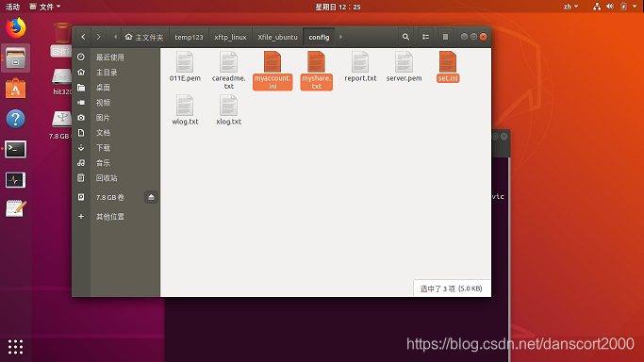The image size is (644, 362).
Task: Open System Monitor from the dock
Action: coord(16,180)
